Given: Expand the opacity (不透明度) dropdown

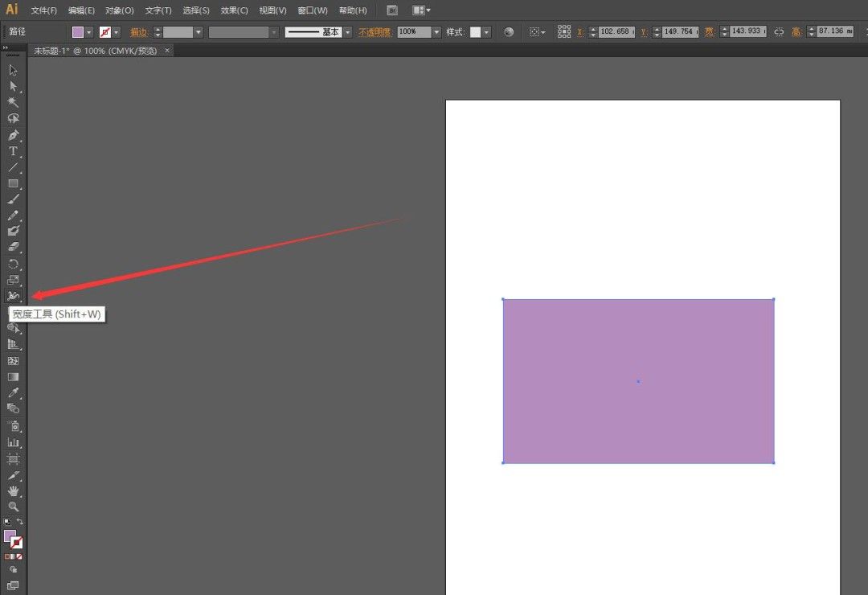Looking at the screenshot, I should pos(436,32).
